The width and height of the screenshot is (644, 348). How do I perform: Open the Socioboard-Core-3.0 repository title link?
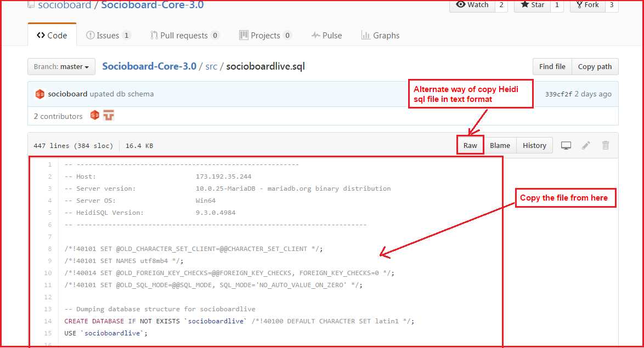152,5
